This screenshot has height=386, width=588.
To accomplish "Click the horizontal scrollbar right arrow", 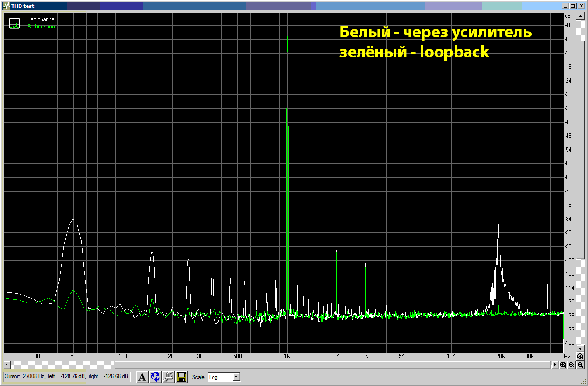I will tap(555, 365).
